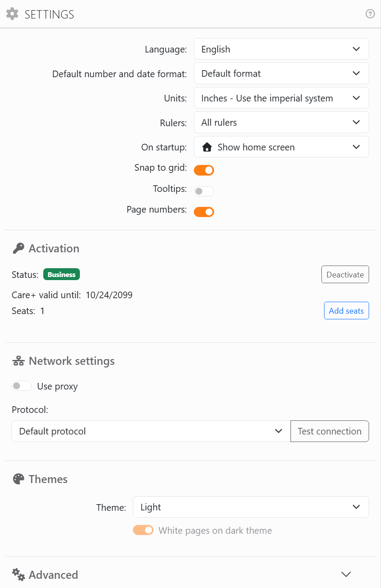Click the help question mark icon
Screen dimensions: 381x588
tap(370, 14)
